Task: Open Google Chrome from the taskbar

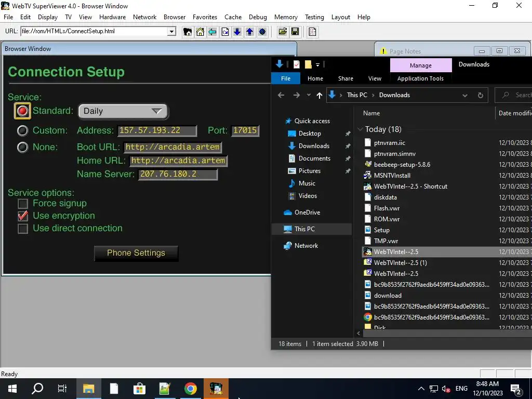Action: [190, 389]
